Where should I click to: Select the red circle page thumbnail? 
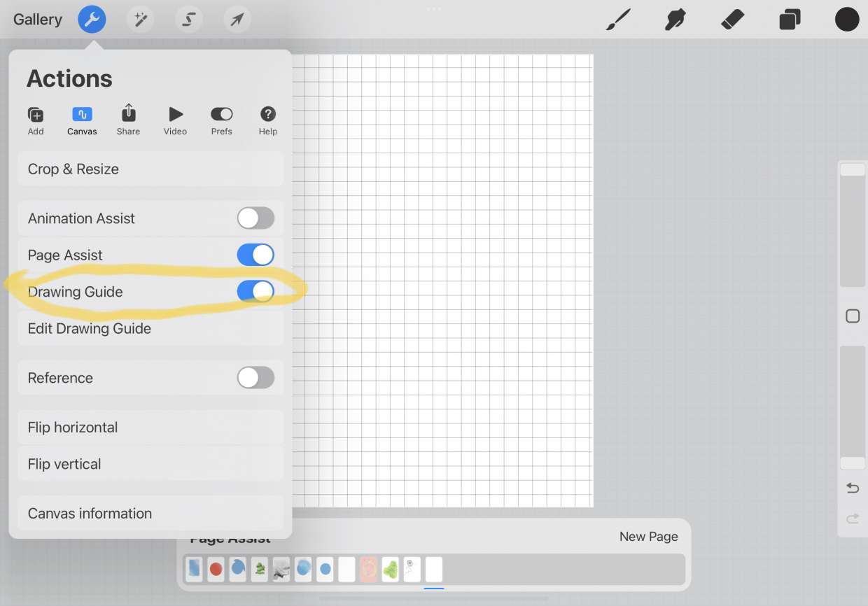coord(216,569)
